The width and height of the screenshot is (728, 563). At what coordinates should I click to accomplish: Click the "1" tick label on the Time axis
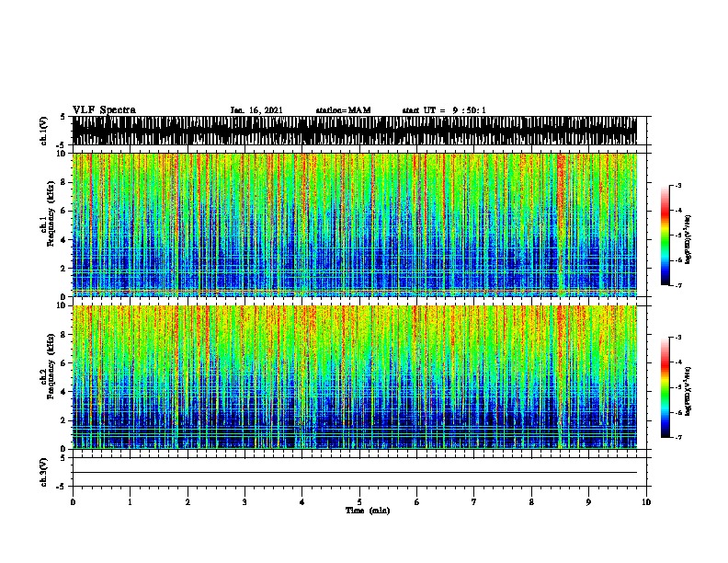click(130, 502)
